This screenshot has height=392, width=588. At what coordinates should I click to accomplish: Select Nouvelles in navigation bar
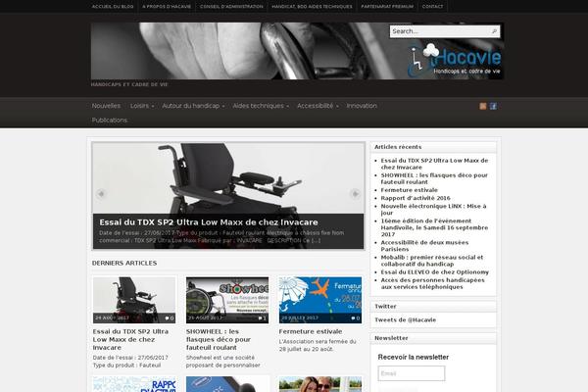[x=106, y=105]
